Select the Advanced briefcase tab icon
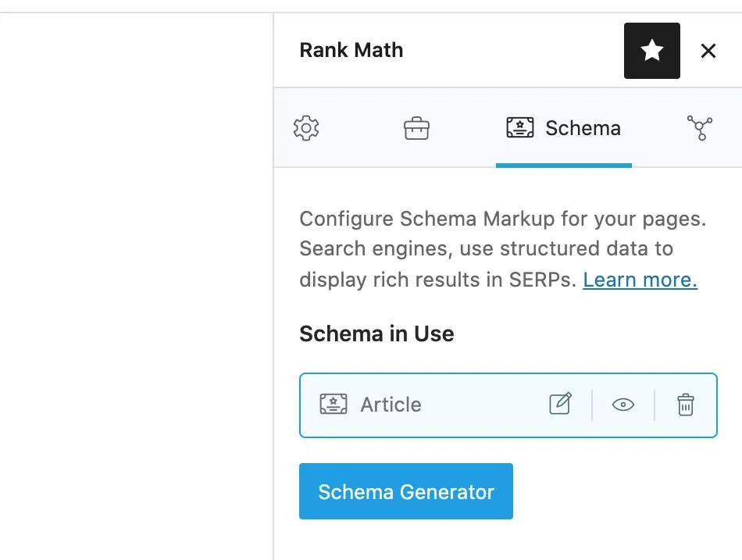 pyautogui.click(x=416, y=127)
